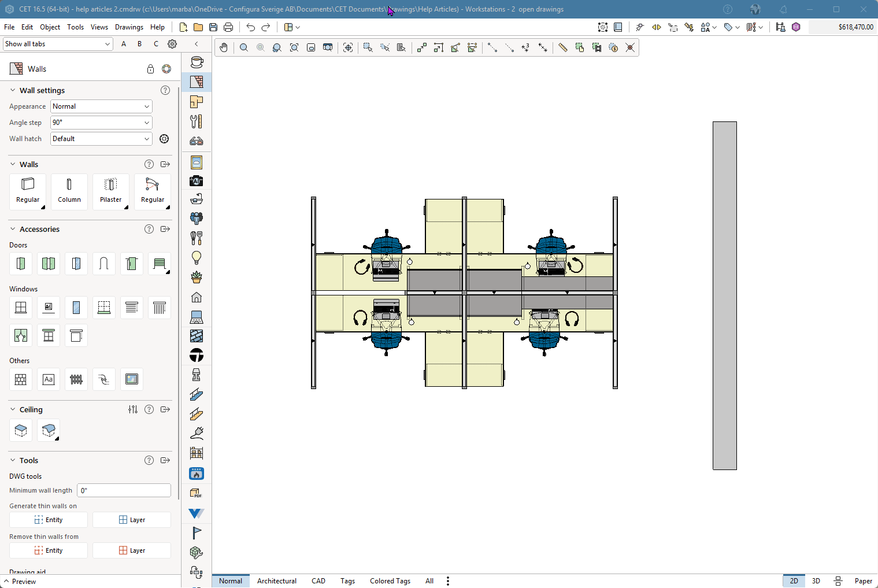The height and width of the screenshot is (588, 878).
Task: Open the lighting bulb component tab
Action: click(x=197, y=257)
